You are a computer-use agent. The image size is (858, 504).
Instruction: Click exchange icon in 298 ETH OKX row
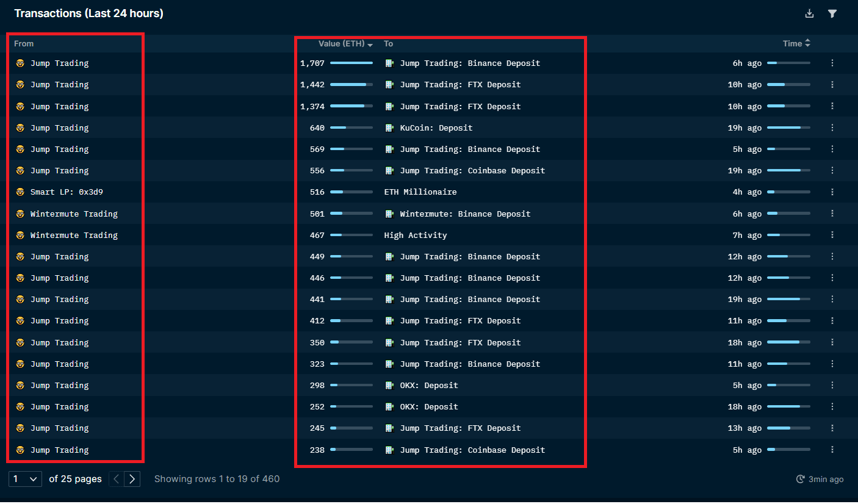(x=389, y=385)
